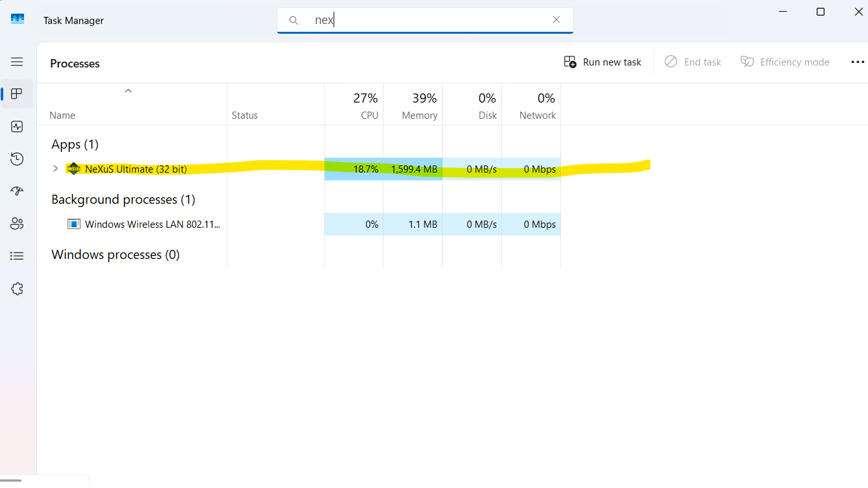
Task: Expand the NeXuS Ultimate process row
Action: tap(55, 169)
